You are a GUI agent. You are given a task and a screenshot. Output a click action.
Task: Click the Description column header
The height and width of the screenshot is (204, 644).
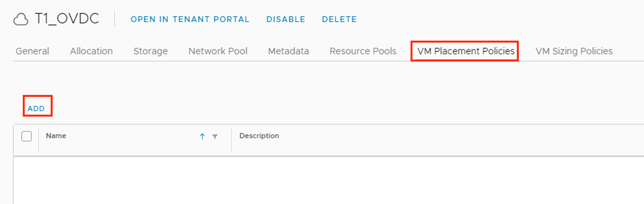click(x=259, y=136)
